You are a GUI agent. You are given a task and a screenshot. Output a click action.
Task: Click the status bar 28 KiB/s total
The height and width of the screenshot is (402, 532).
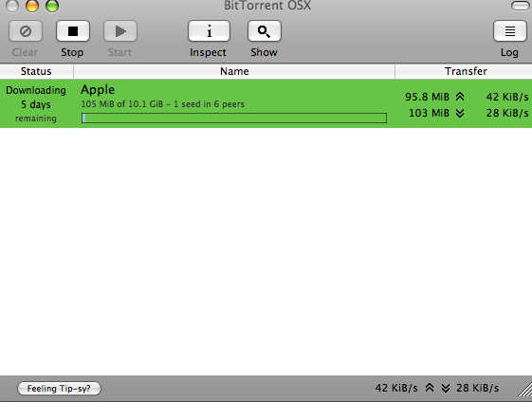pos(478,388)
